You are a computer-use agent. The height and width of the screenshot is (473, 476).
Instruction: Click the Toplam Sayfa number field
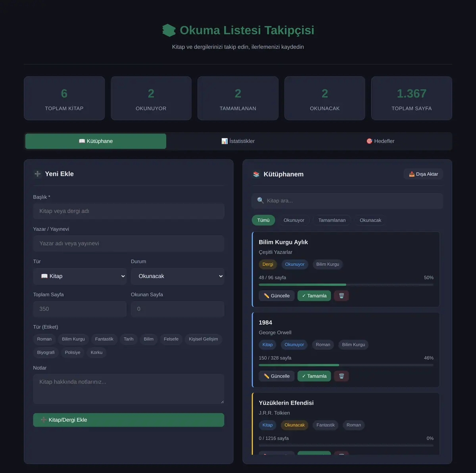coord(80,309)
